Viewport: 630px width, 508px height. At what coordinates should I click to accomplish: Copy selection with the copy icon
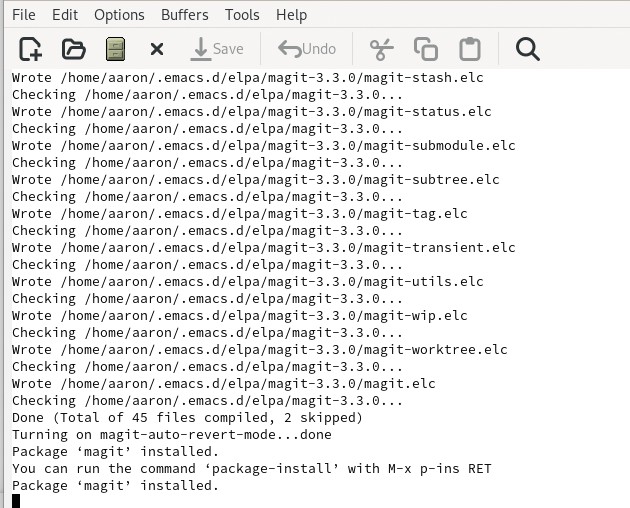coord(426,49)
